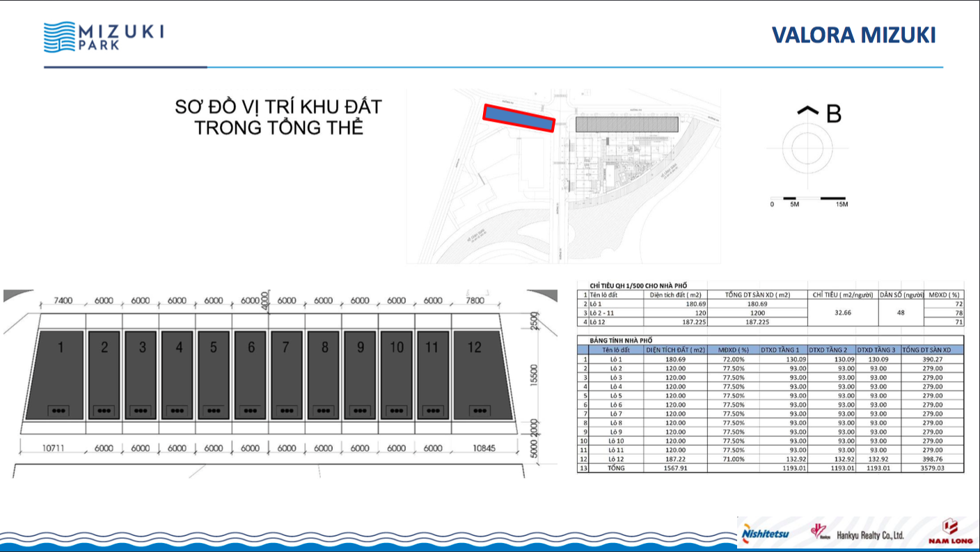Click the DTXD TẦNG 1 header

pyautogui.click(x=783, y=349)
